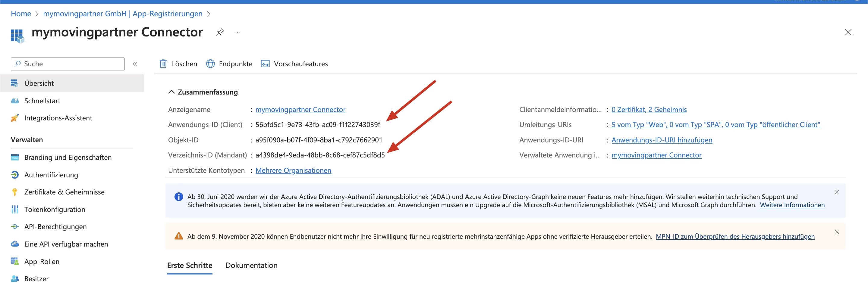Click the Schnellstart cloud icon
This screenshot has width=868, height=283.
pos(15,101)
